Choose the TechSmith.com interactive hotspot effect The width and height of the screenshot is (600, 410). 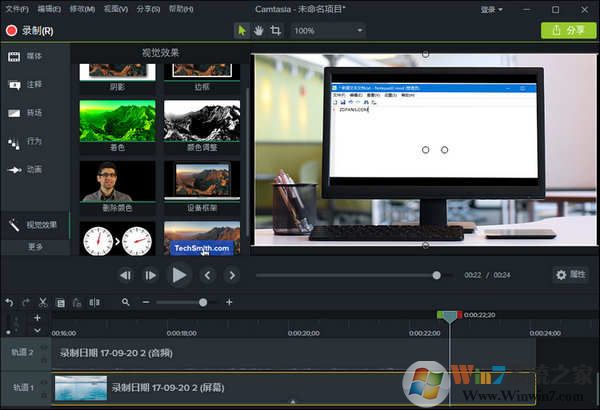202,238
